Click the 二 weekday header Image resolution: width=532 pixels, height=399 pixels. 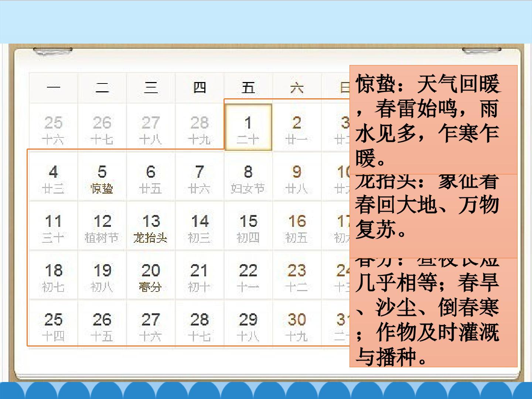tap(102, 88)
